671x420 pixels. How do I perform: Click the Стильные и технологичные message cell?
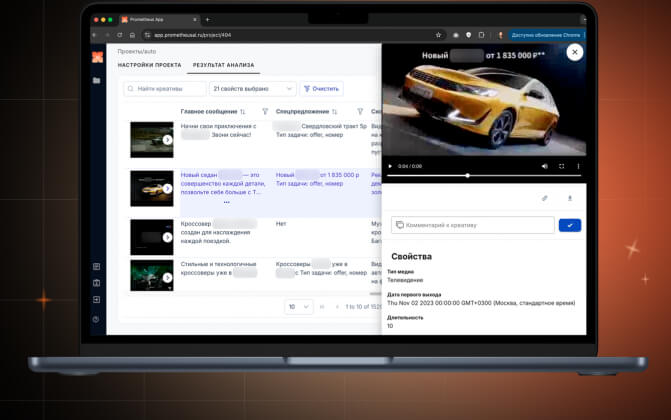coord(219,268)
